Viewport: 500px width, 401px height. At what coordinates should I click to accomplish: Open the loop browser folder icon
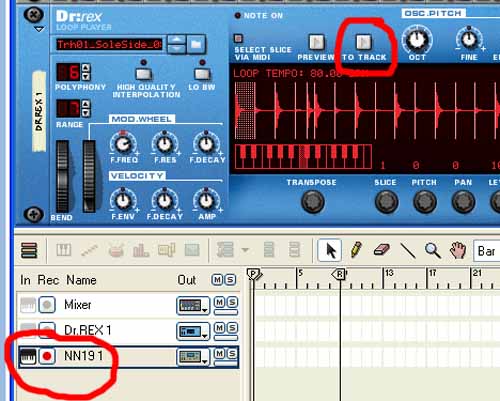[196, 44]
